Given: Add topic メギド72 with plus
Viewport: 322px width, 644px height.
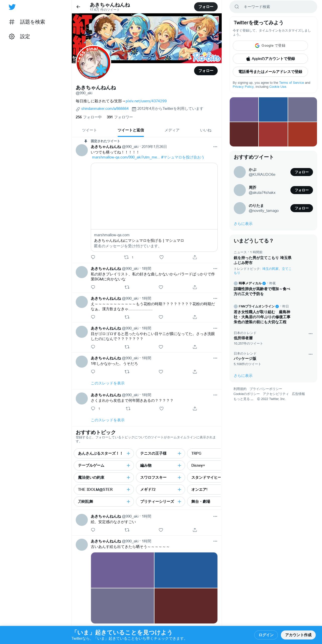Looking at the screenshot, I should click(x=179, y=490).
